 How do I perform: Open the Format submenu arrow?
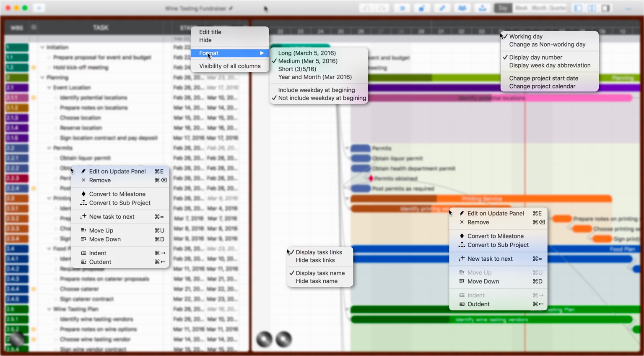(262, 53)
